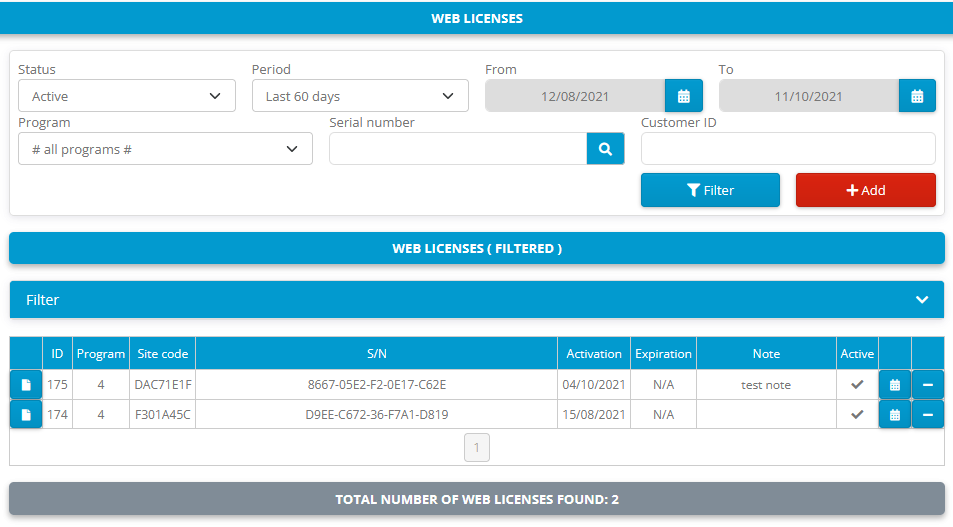This screenshot has height=527, width=953.
Task: Open the Status dropdown
Action: click(x=127, y=96)
